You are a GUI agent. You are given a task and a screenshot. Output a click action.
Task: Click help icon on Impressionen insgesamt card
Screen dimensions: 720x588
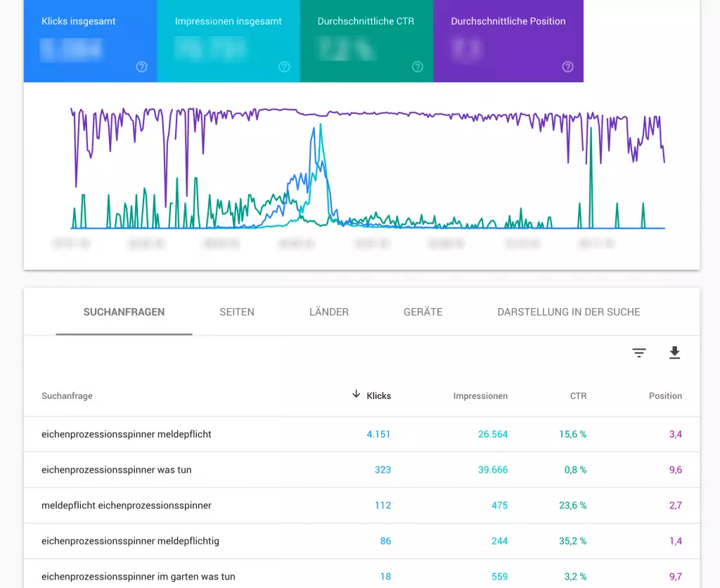(x=284, y=67)
